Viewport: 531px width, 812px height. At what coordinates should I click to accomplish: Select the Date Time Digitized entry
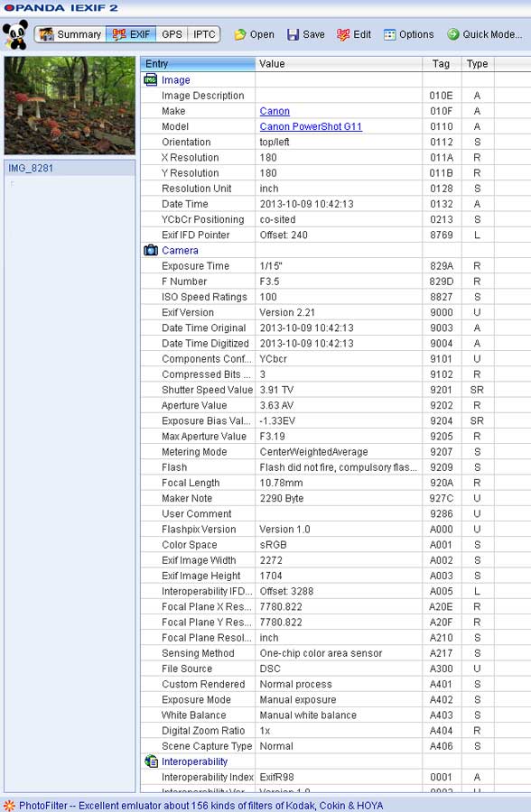[205, 344]
